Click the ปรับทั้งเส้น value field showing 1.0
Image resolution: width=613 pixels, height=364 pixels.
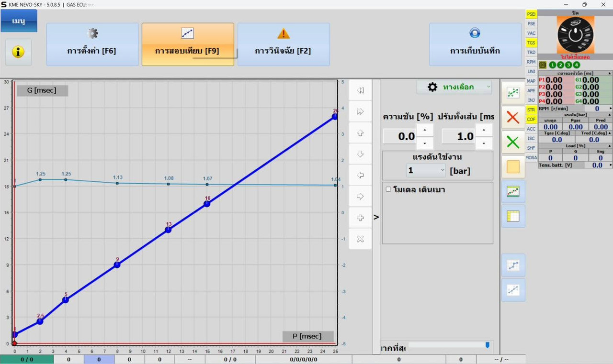click(x=458, y=136)
